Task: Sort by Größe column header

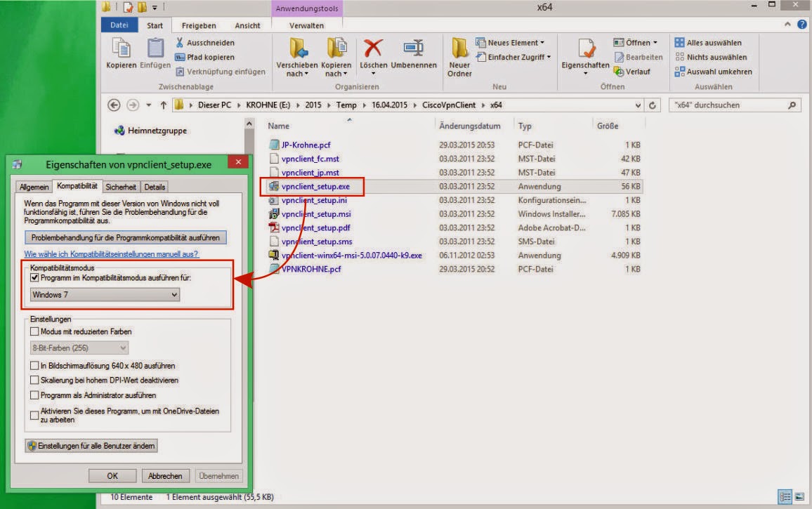Action: coord(608,126)
